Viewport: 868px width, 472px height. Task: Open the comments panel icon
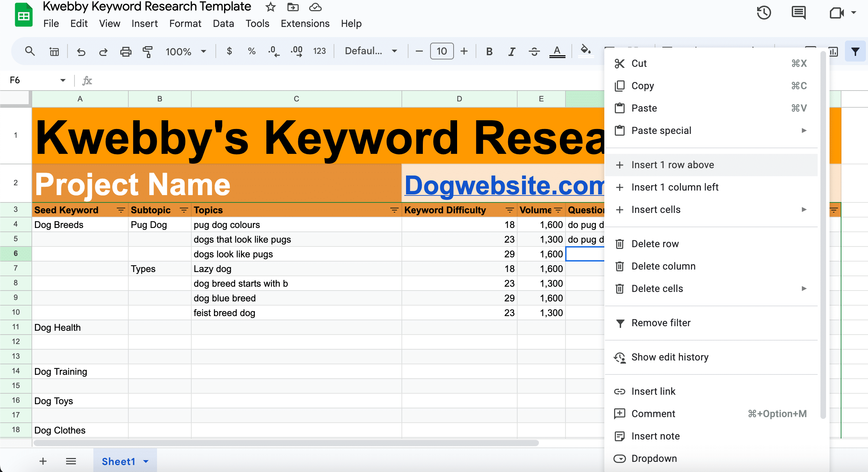[799, 13]
